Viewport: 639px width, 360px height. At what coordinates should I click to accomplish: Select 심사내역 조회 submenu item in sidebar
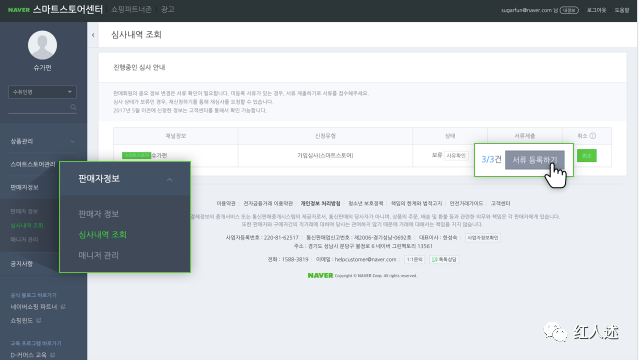click(x=27, y=225)
